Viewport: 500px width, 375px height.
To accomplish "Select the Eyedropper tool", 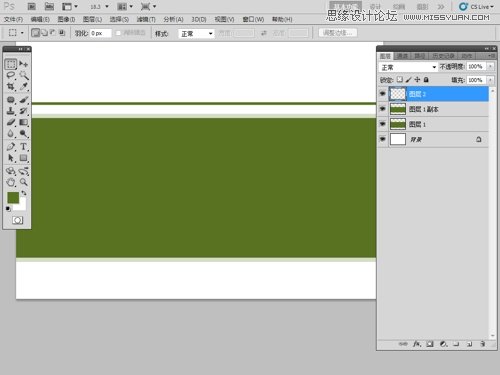I will tap(23, 87).
